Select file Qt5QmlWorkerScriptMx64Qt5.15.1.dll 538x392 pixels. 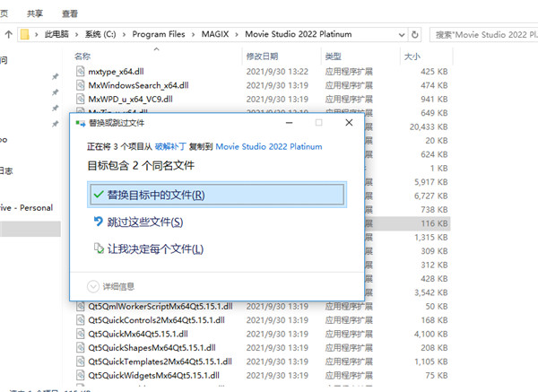(161, 306)
